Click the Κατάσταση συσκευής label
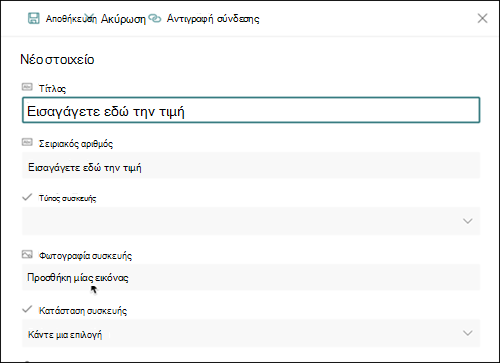The image size is (500, 363). tap(83, 311)
